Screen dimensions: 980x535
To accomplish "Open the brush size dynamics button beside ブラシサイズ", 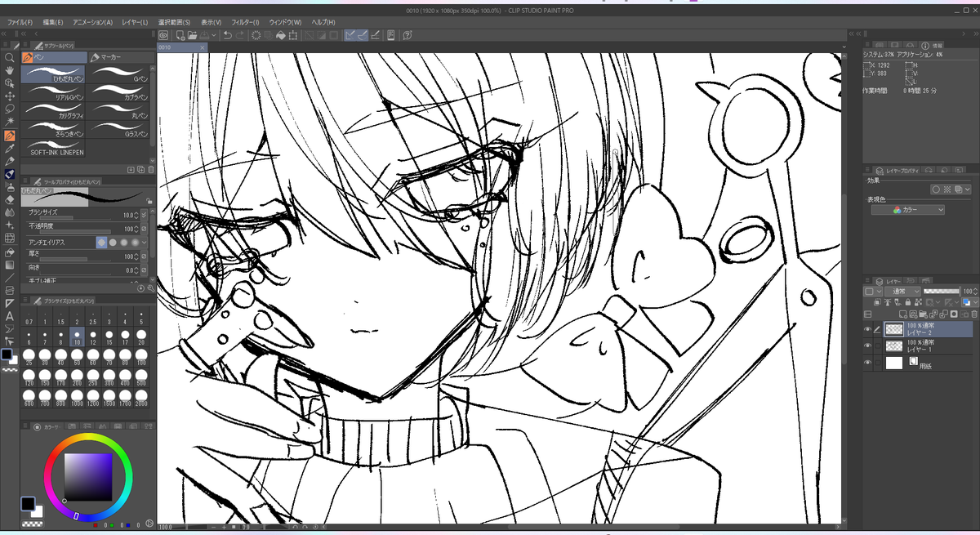I will 145,215.
